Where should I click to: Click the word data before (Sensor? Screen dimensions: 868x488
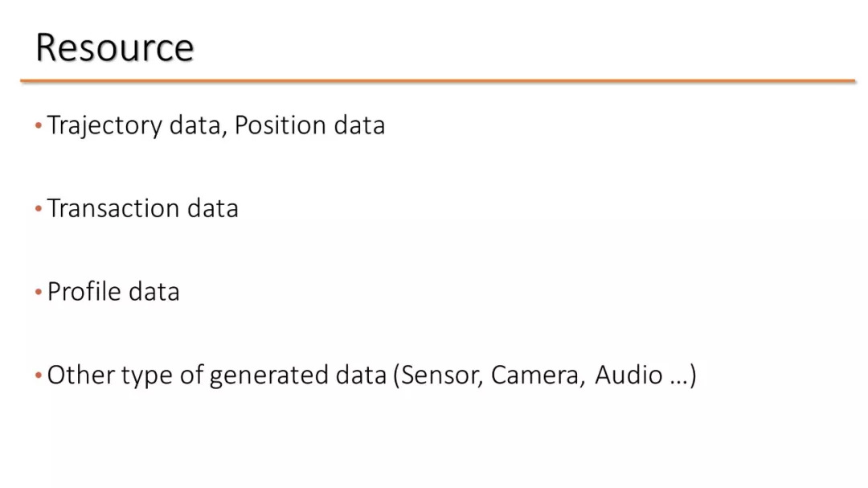tap(361, 375)
